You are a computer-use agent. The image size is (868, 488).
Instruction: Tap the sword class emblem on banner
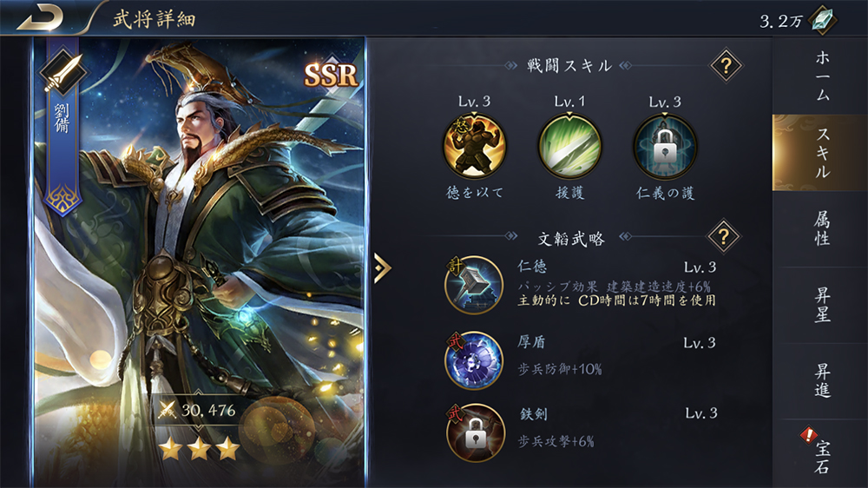click(x=62, y=73)
